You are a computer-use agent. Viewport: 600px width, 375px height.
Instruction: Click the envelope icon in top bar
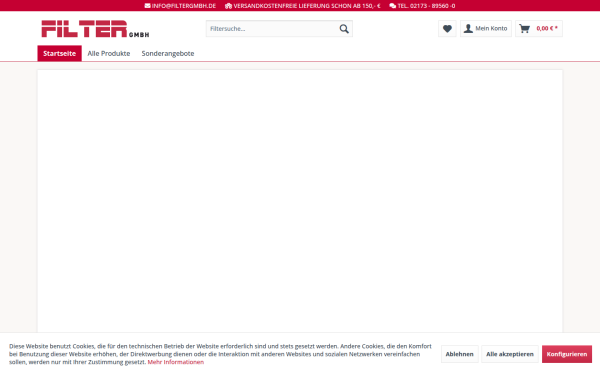tap(147, 6)
